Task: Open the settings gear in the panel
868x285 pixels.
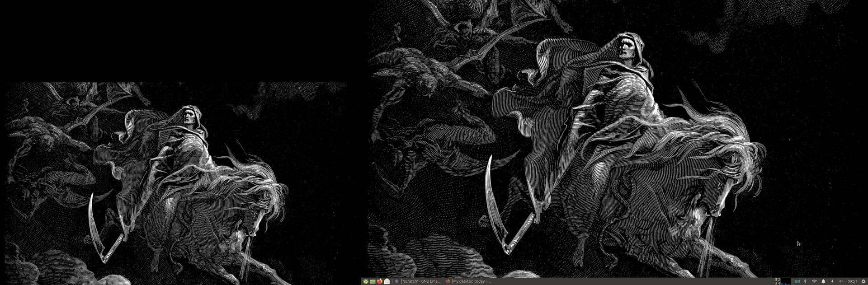Action: click(x=863, y=281)
